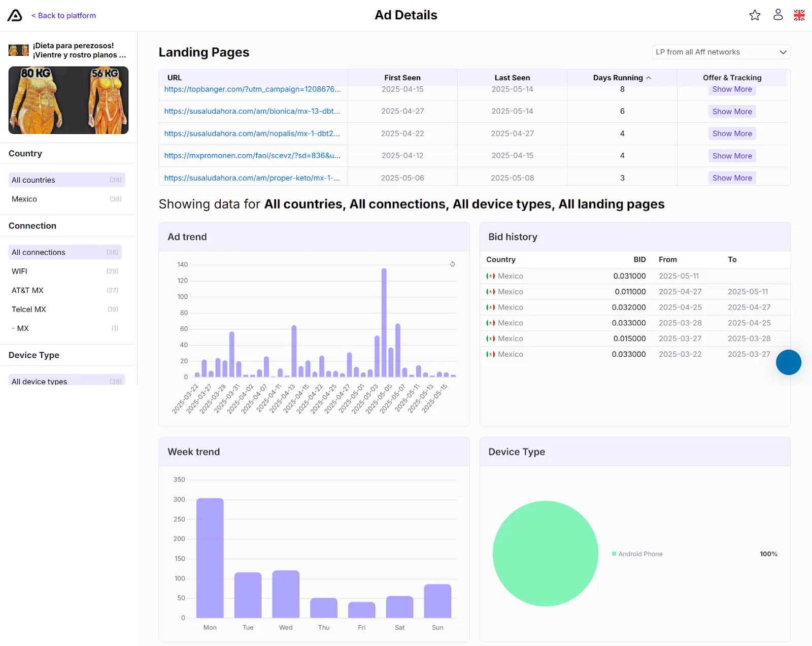Filter by AT&T MX connection
Image resolution: width=812 pixels, height=646 pixels.
(x=65, y=290)
